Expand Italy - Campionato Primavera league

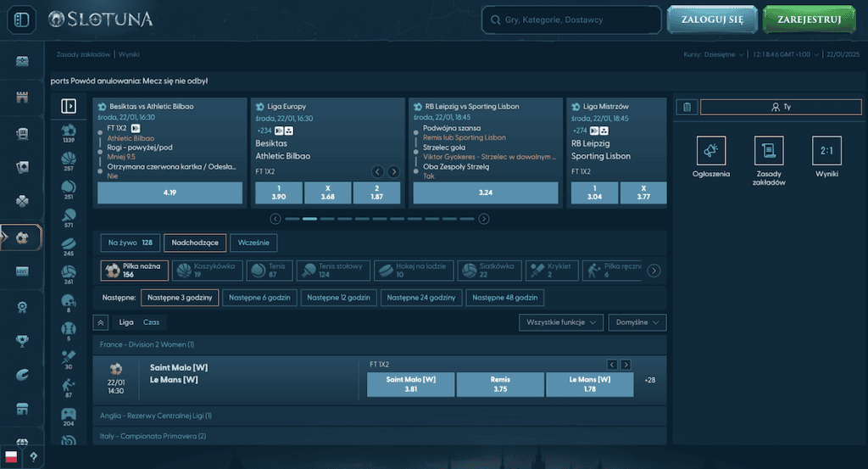(x=379, y=436)
